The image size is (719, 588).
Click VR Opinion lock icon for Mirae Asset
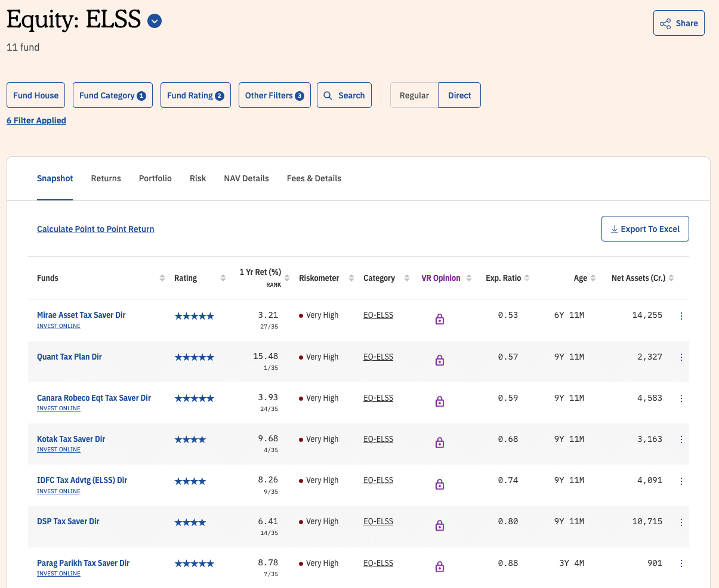[440, 319]
